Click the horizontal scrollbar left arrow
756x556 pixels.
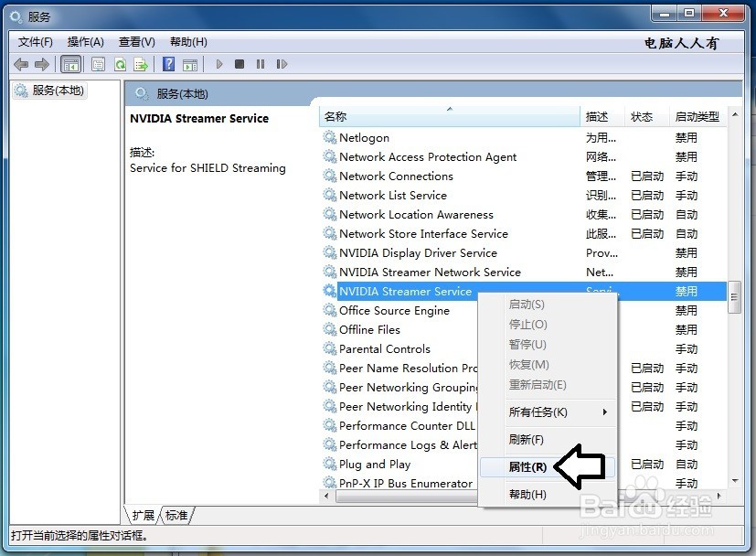pos(327,496)
